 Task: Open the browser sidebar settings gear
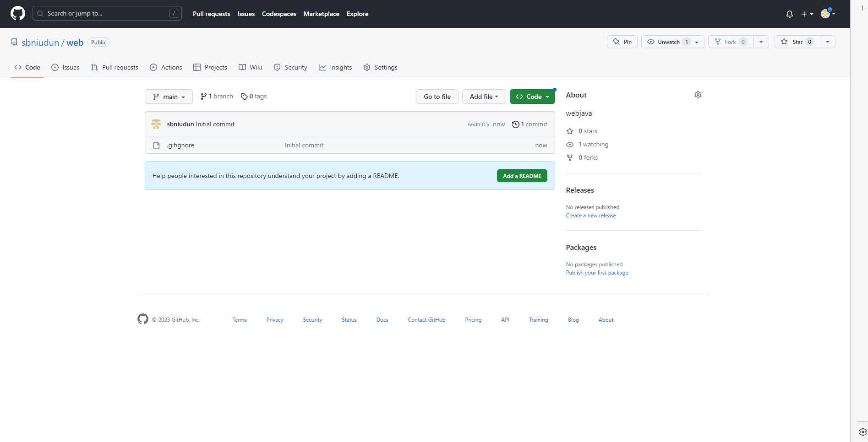point(863,432)
